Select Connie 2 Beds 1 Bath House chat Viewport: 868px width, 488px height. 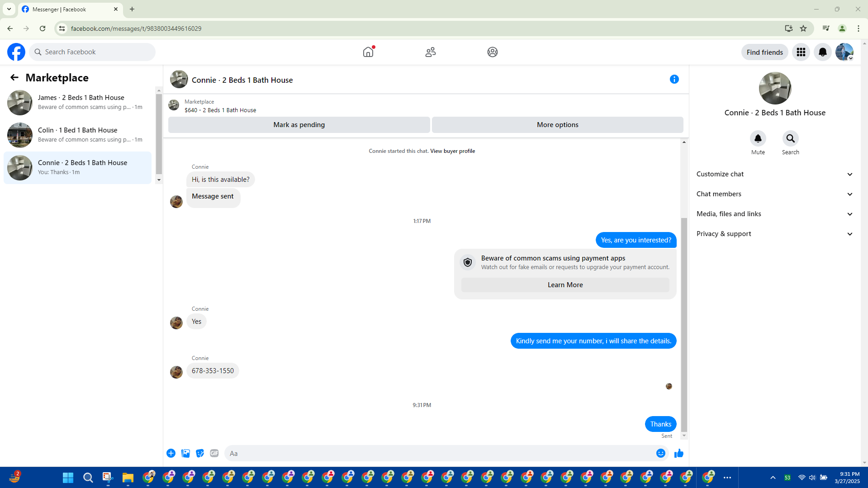[x=78, y=168]
